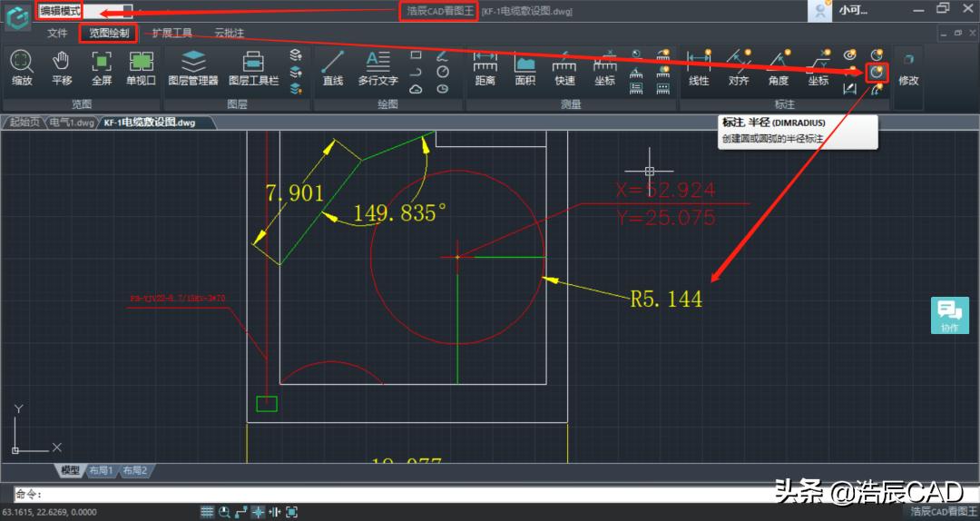The height and width of the screenshot is (521, 980).
Task: Pick the 距离 distance measure tool
Action: point(485,68)
